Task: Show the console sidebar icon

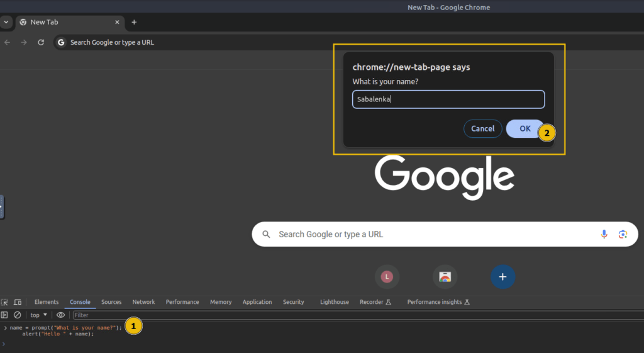Action: 4,315
